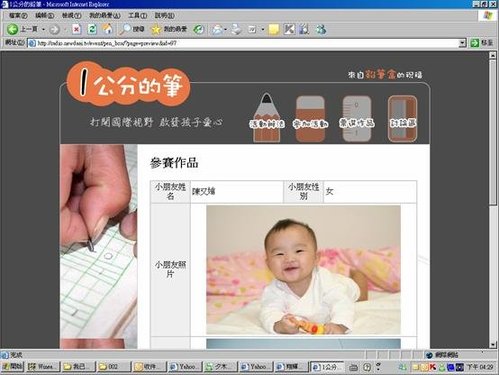Expand the Edit icon dropdown arrow

[263, 30]
